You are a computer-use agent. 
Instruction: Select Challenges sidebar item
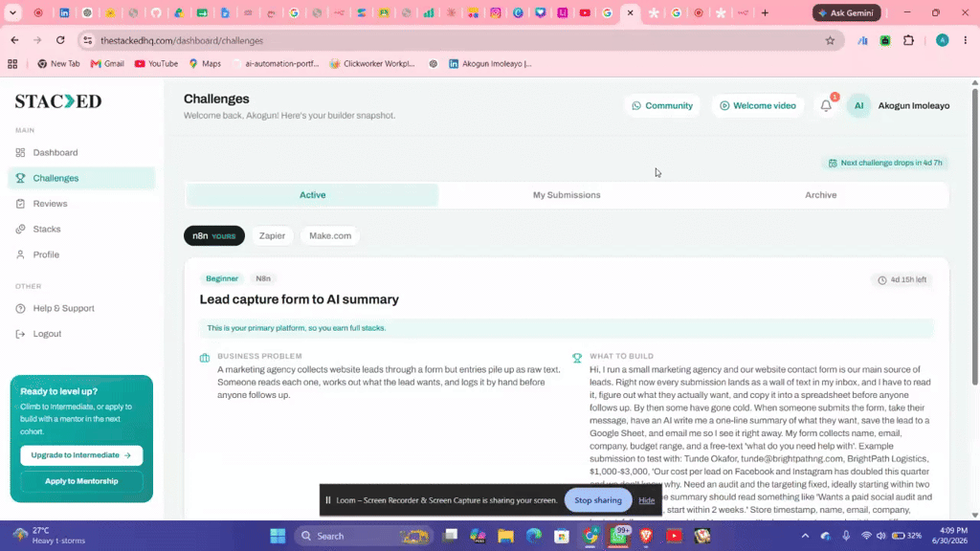click(82, 178)
